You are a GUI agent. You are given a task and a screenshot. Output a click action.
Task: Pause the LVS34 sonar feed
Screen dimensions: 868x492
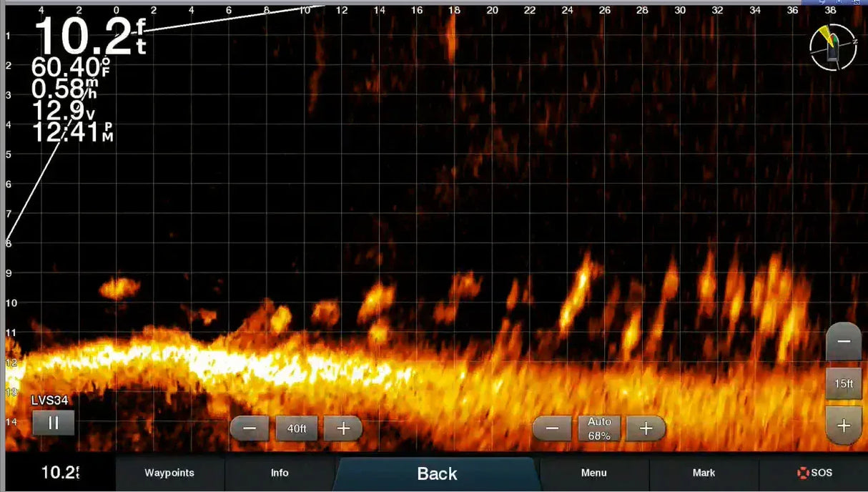pyautogui.click(x=54, y=423)
